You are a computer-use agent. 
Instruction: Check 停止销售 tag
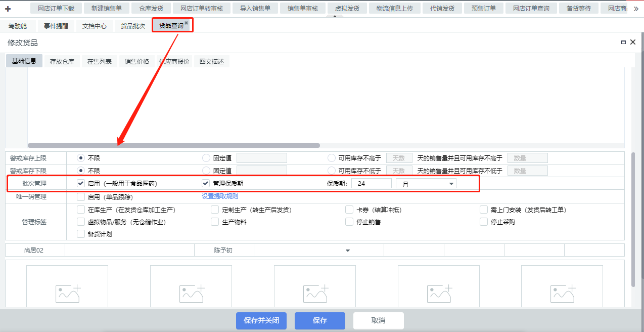pyautogui.click(x=349, y=222)
